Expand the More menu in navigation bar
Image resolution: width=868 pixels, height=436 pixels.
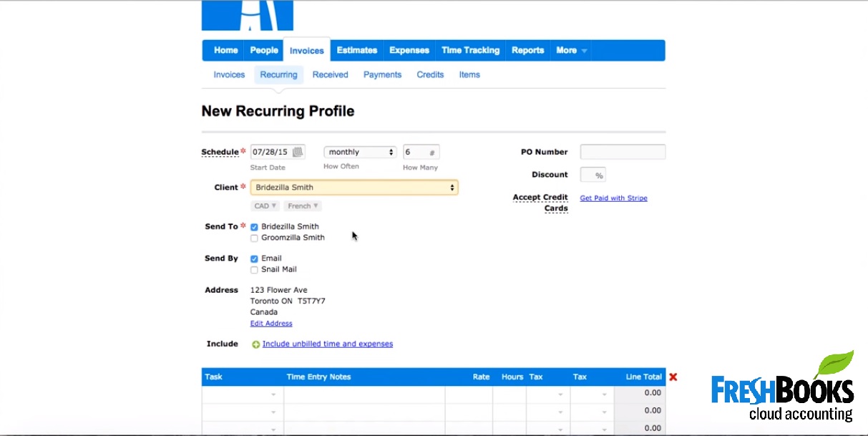coord(571,50)
